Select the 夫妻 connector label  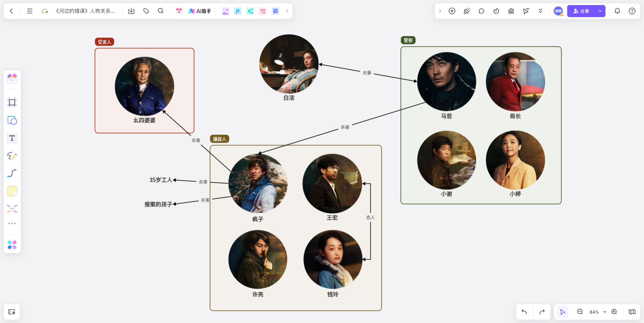coord(367,73)
